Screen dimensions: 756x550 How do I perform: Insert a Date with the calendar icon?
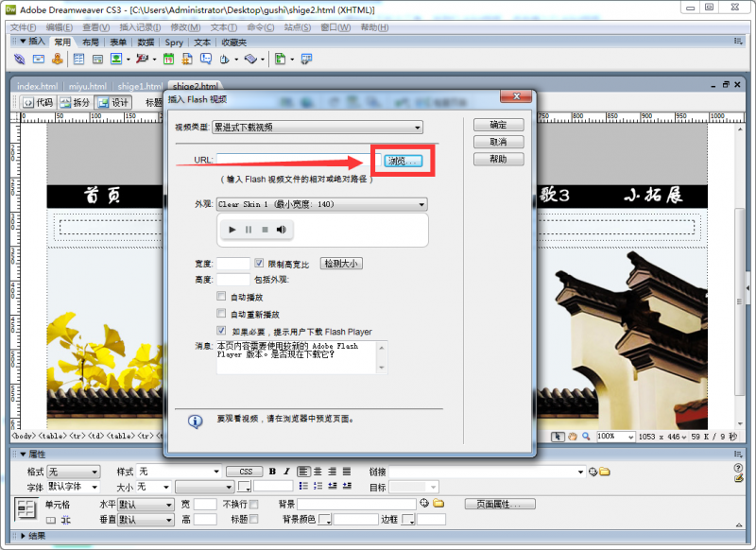click(168, 60)
